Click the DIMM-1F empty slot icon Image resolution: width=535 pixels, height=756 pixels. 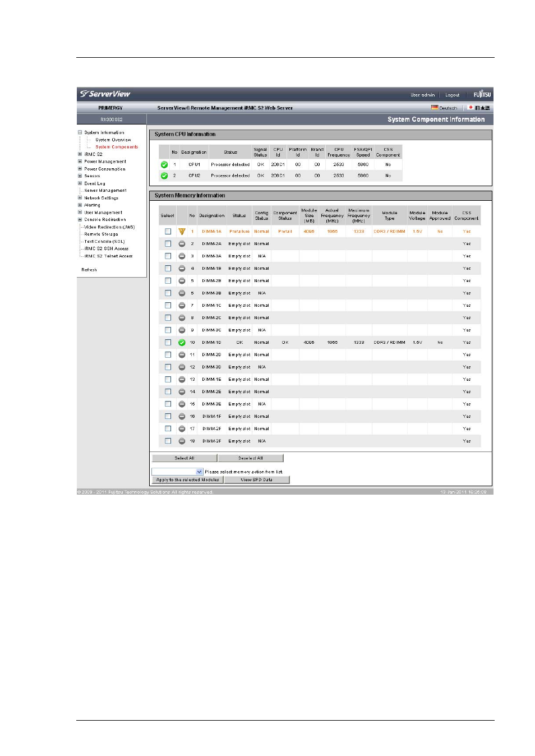click(x=182, y=417)
